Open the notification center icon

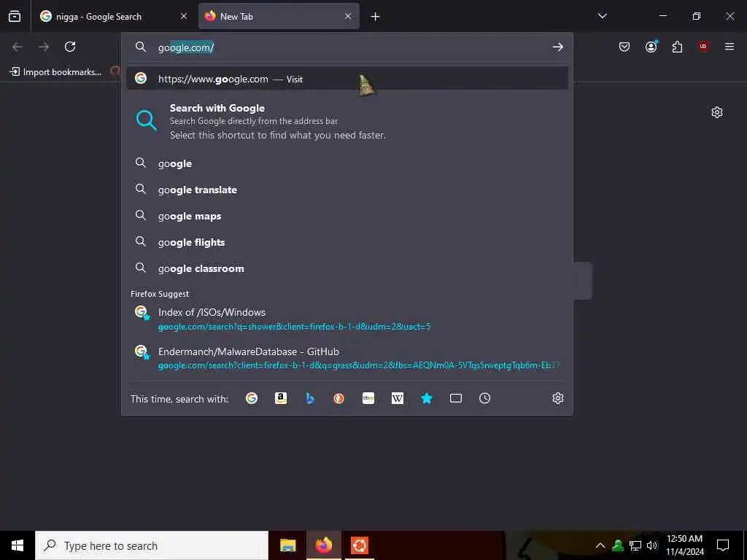click(x=723, y=545)
